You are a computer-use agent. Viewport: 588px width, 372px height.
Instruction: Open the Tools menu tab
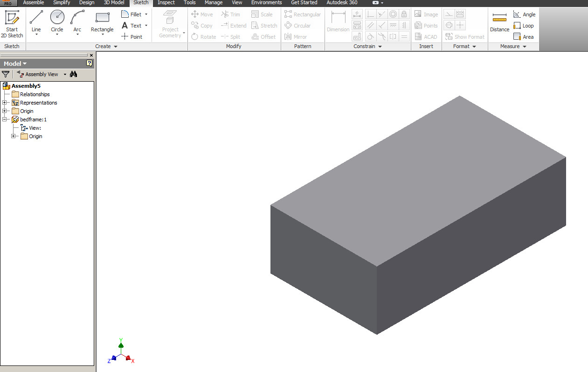[189, 3]
